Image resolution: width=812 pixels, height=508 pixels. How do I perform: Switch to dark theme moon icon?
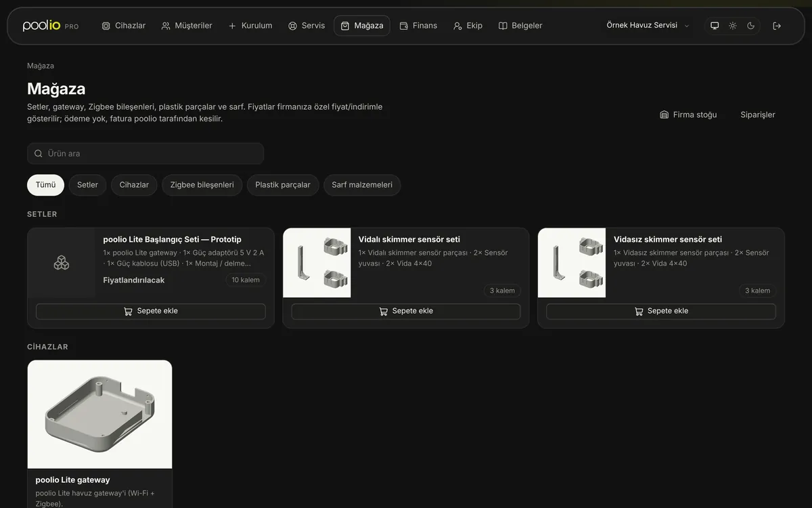click(x=751, y=26)
